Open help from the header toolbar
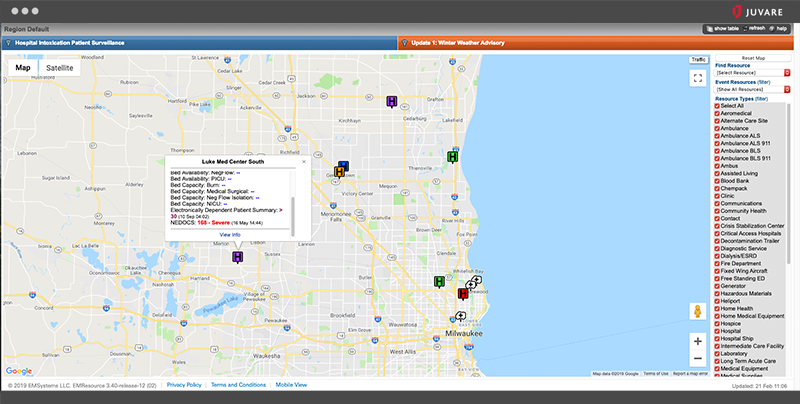 (778, 29)
